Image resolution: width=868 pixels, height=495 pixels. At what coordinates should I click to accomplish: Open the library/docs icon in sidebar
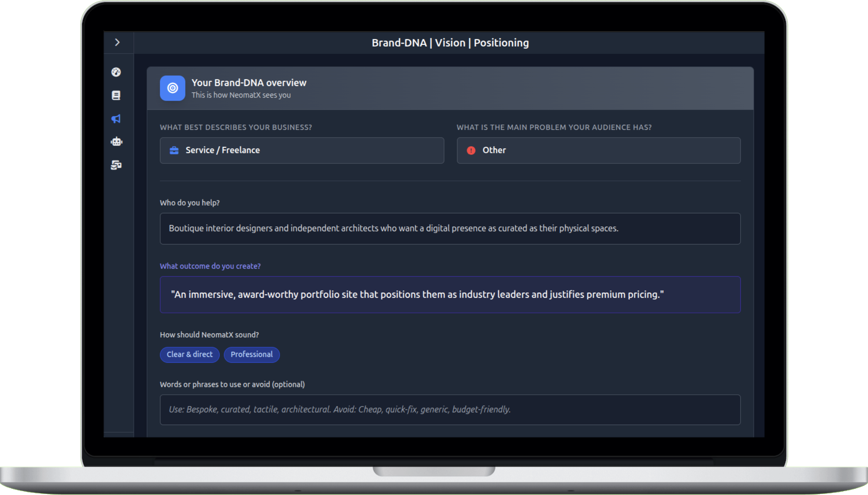(116, 95)
